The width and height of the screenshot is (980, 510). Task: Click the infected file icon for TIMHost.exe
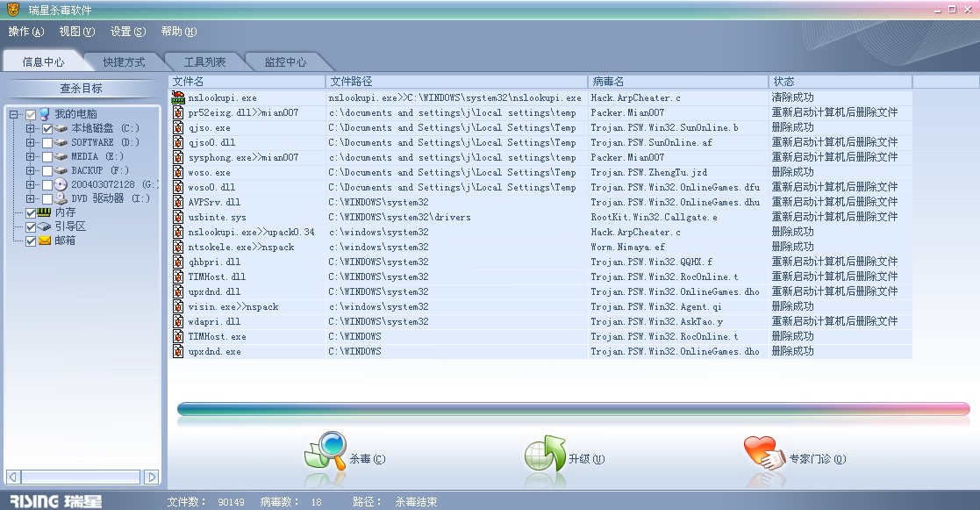pos(178,336)
